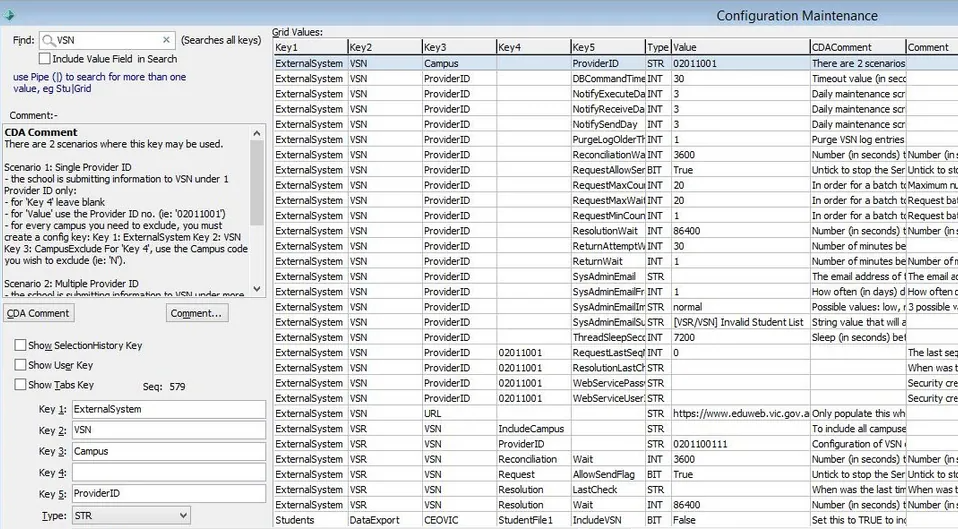This screenshot has height=529, width=958.
Task: Click the comment box up arrow
Action: pos(257,133)
